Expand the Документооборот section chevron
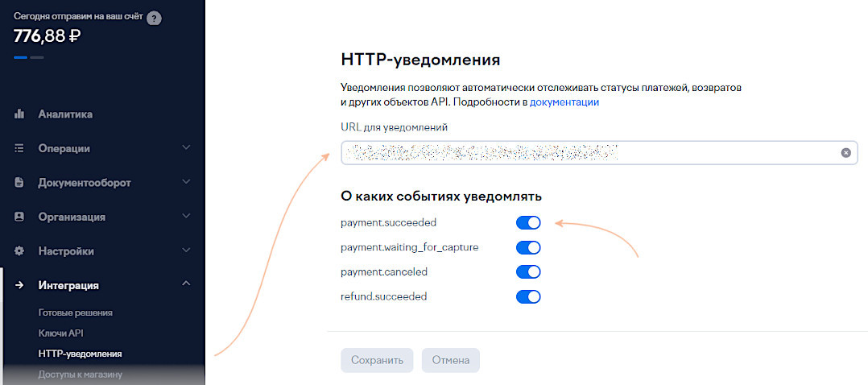The height and width of the screenshot is (385, 868). tap(186, 183)
